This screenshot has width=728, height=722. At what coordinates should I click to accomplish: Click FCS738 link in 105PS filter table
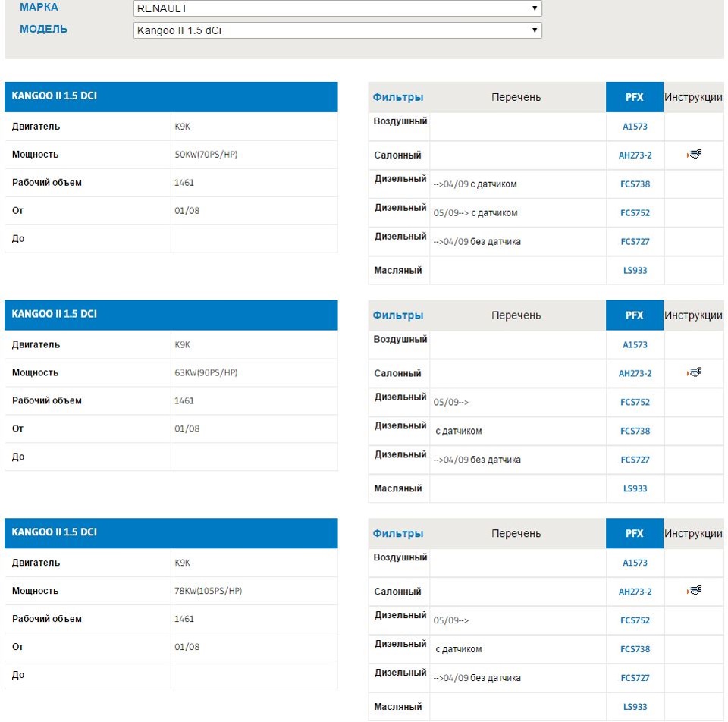click(x=635, y=649)
